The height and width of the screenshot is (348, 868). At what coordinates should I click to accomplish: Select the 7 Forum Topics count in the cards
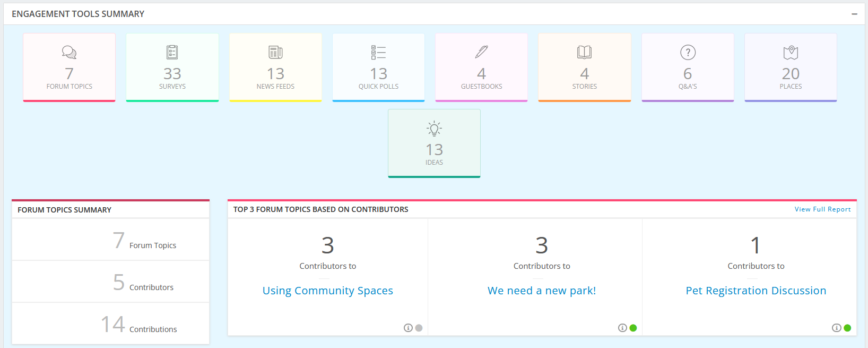(x=69, y=73)
